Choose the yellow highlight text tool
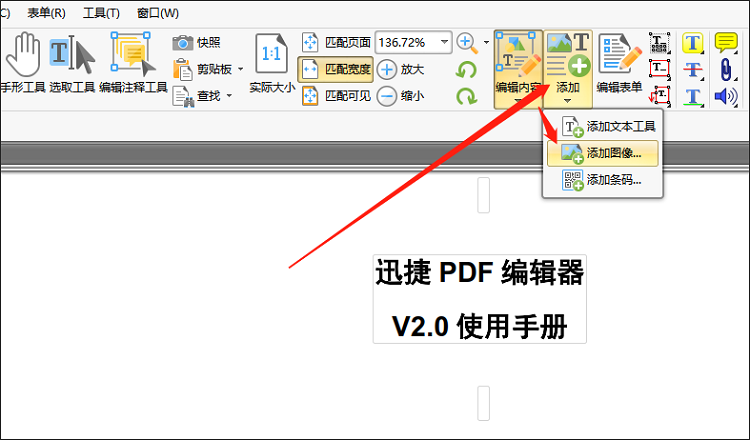750x440 pixels. pos(693,43)
